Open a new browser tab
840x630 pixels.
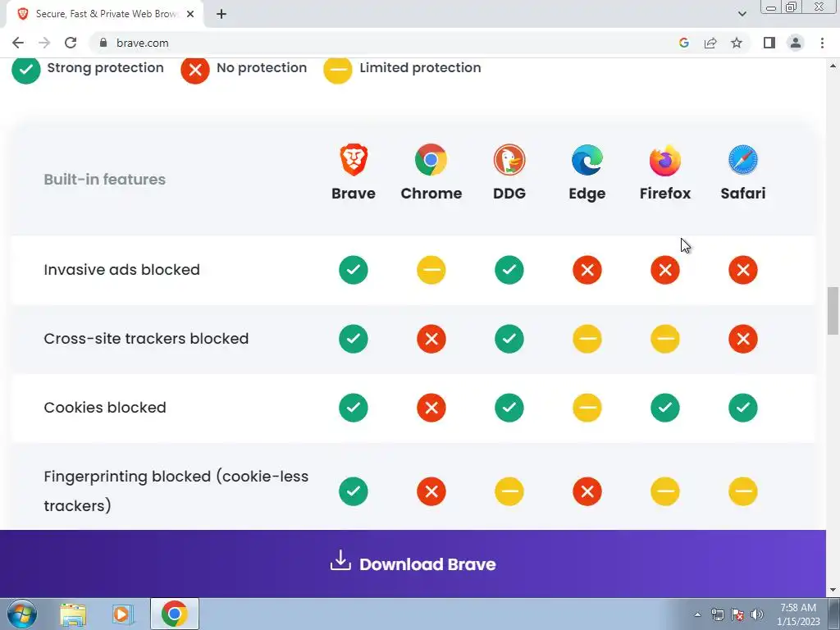(x=221, y=14)
